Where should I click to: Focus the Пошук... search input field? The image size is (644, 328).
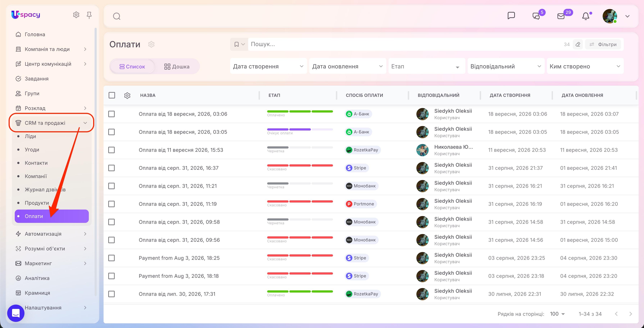[405, 44]
